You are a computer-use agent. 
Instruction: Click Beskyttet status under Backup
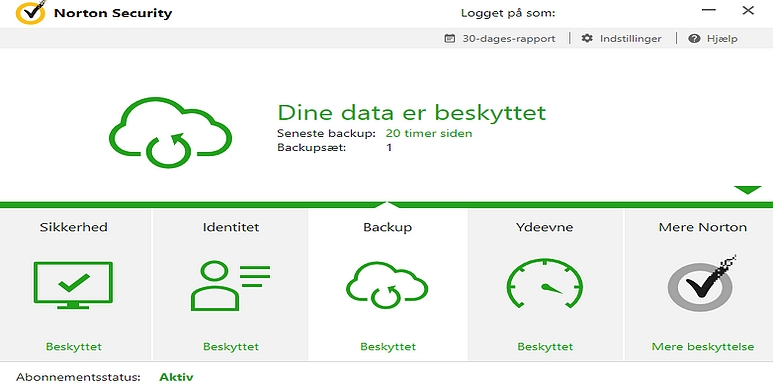coord(388,347)
